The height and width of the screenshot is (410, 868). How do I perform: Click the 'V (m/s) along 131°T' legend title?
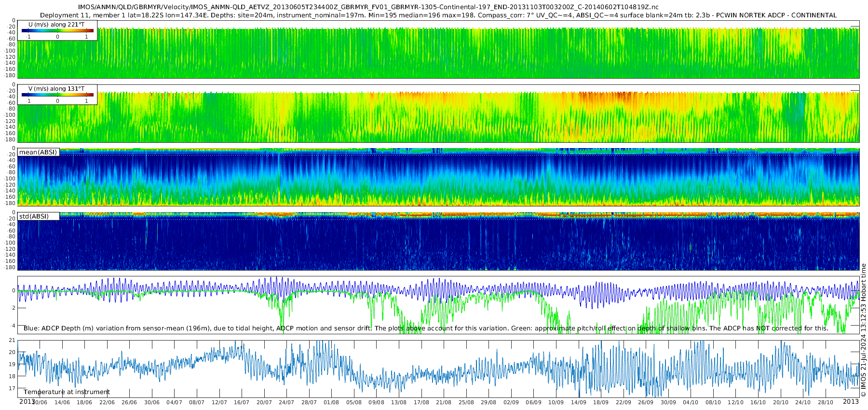coord(56,89)
